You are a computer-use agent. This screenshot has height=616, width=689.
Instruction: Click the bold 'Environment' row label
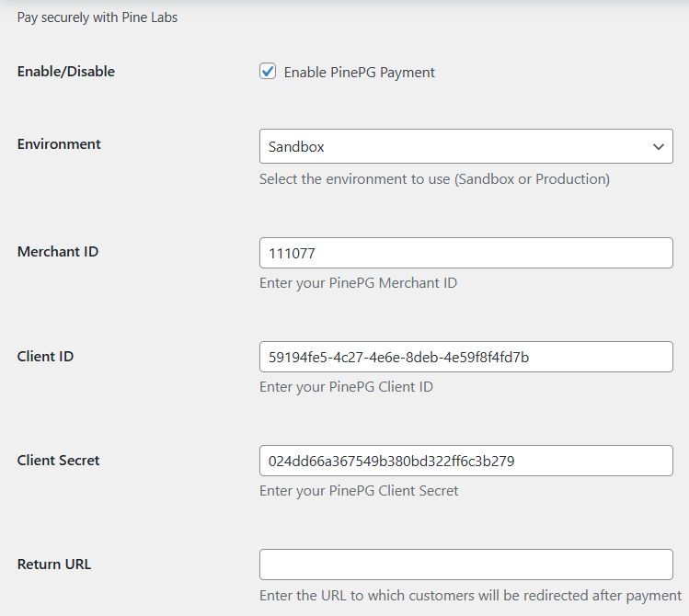coord(59,144)
